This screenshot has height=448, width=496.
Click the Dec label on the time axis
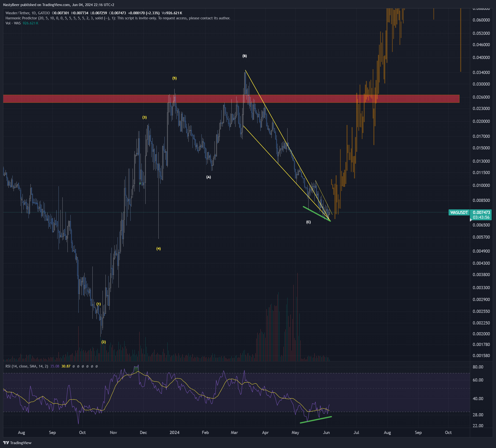143,433
